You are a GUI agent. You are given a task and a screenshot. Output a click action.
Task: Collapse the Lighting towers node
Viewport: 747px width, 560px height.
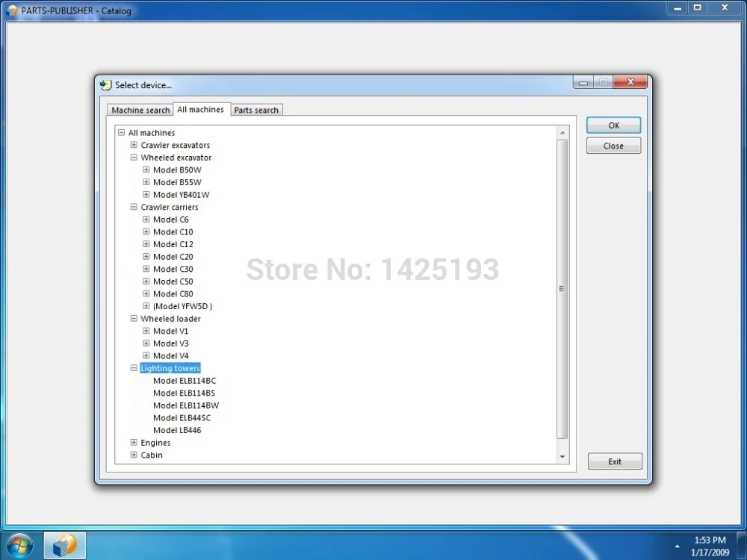click(x=134, y=368)
